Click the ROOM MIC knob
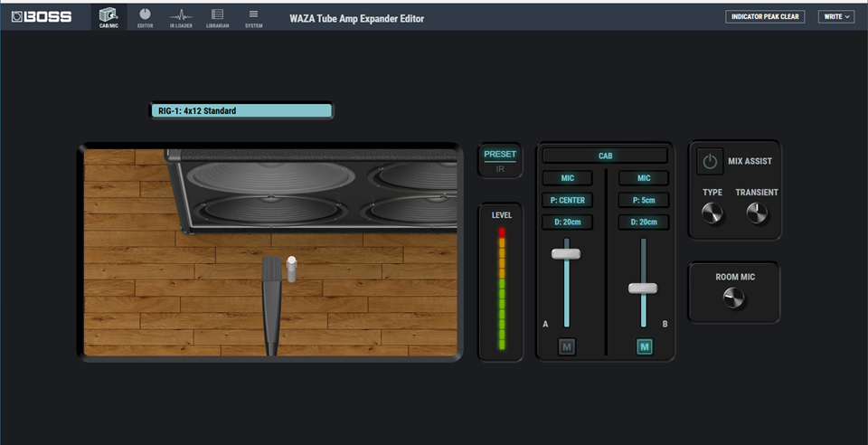Image resolution: width=868 pixels, height=445 pixels. [x=734, y=298]
